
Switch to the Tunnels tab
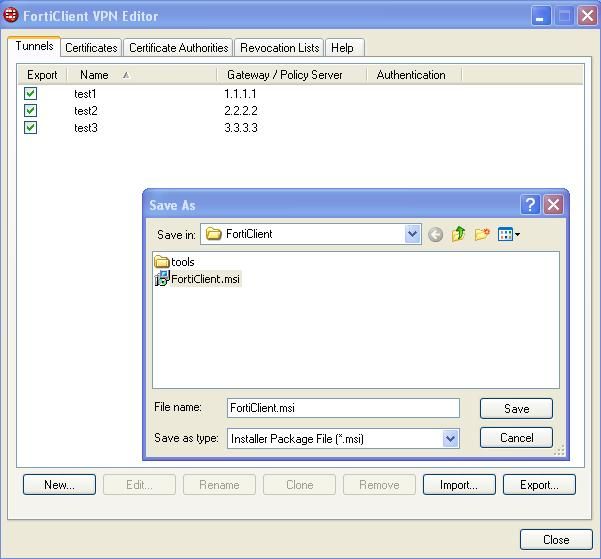coord(34,46)
